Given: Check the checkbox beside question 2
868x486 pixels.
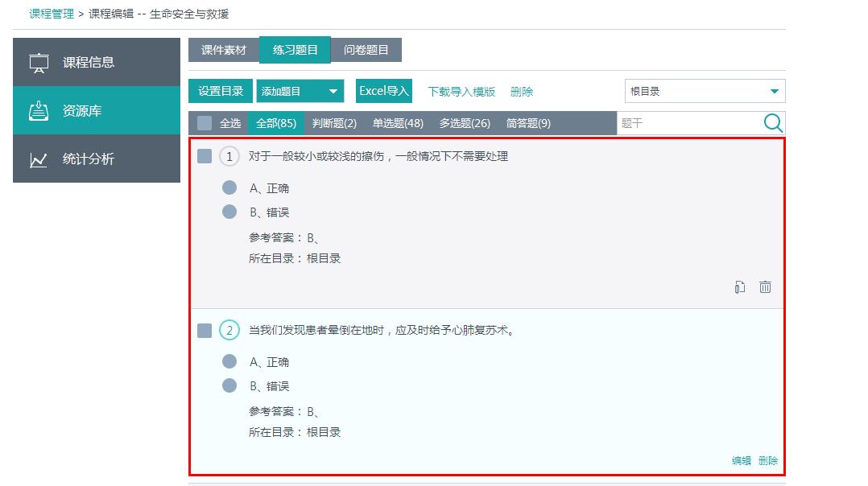Looking at the screenshot, I should [x=205, y=330].
